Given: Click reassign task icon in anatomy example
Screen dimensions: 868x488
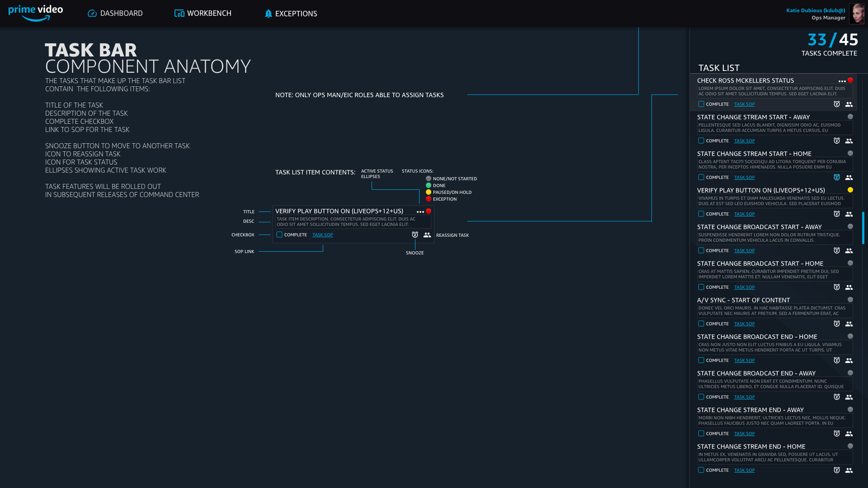Looking at the screenshot, I should click(427, 235).
